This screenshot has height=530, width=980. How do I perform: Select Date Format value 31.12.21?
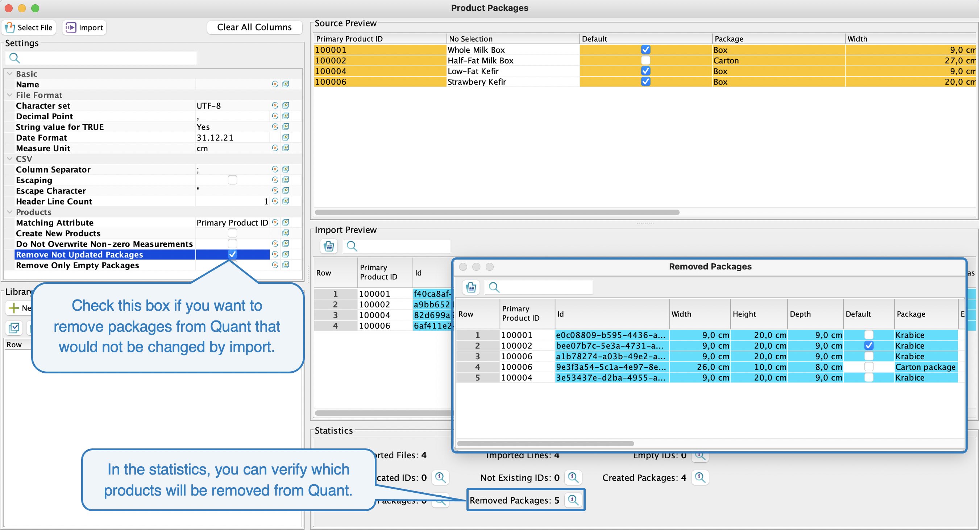pos(232,137)
